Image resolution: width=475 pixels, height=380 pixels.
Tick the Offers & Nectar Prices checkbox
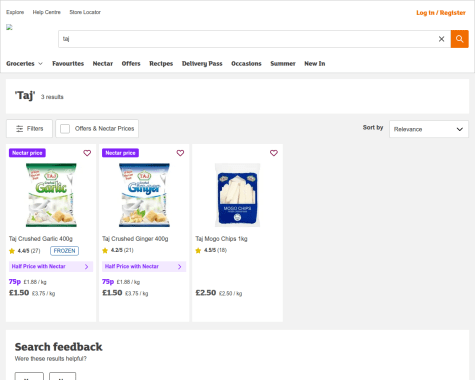[x=65, y=129]
